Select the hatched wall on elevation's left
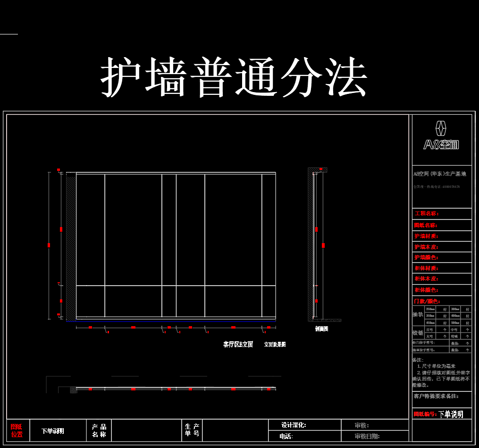Image resolution: width=479 pixels, height=448 pixels. pos(71,245)
